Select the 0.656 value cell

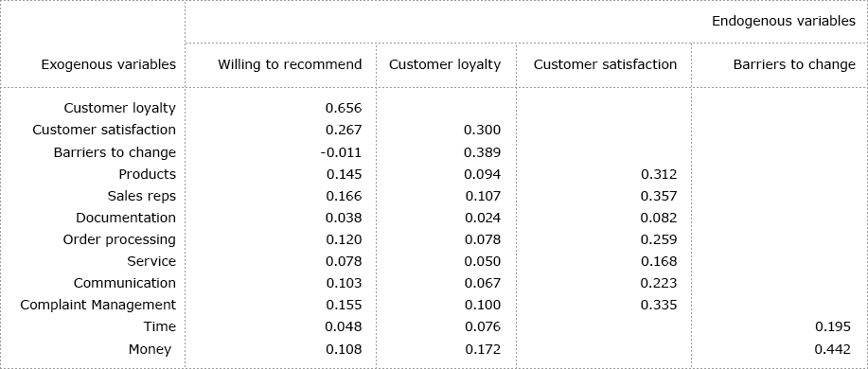[344, 108]
